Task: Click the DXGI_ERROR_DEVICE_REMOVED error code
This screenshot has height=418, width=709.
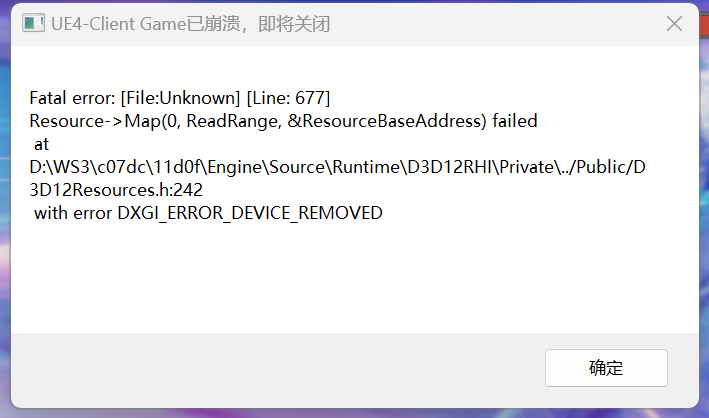Action: tap(250, 213)
